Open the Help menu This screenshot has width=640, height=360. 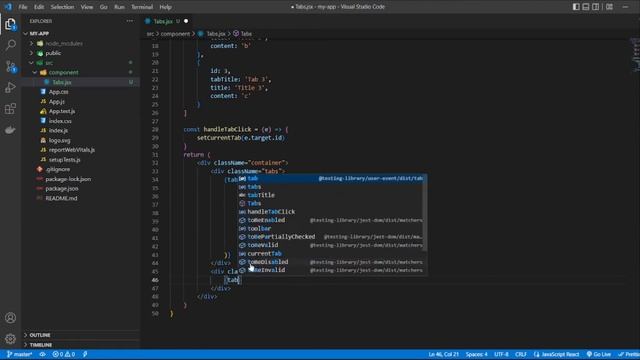click(x=165, y=7)
